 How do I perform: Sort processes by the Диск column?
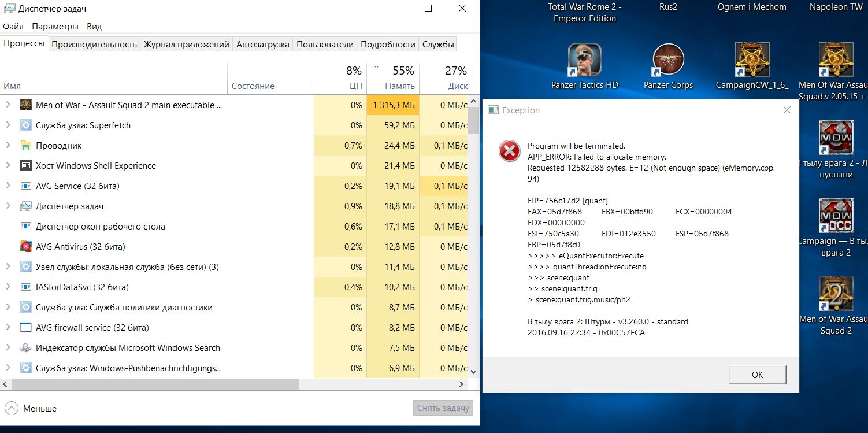pos(446,79)
